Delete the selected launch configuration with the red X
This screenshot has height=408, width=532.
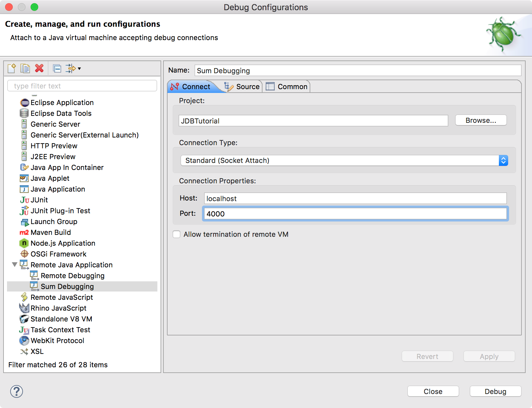pos(39,68)
